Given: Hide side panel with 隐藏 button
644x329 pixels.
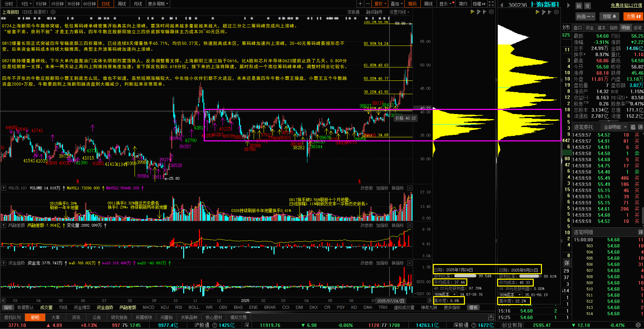Looking at the screenshot, I should 479,4.
